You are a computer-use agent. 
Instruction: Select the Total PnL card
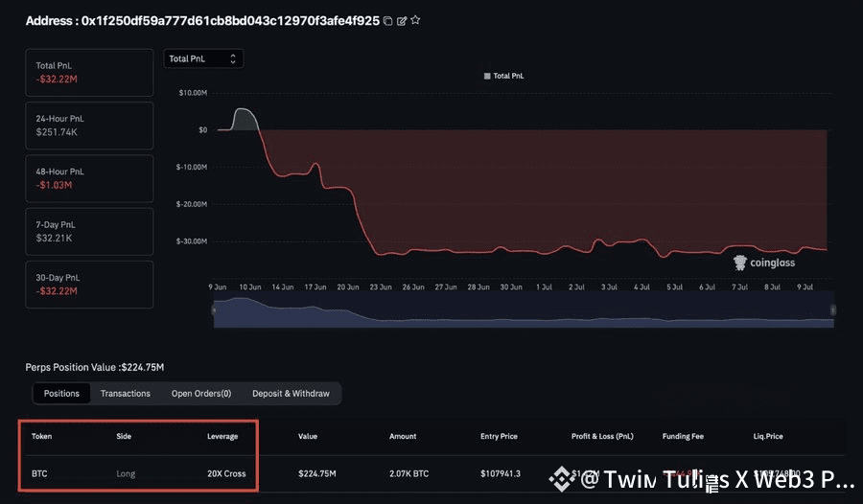tap(89, 73)
